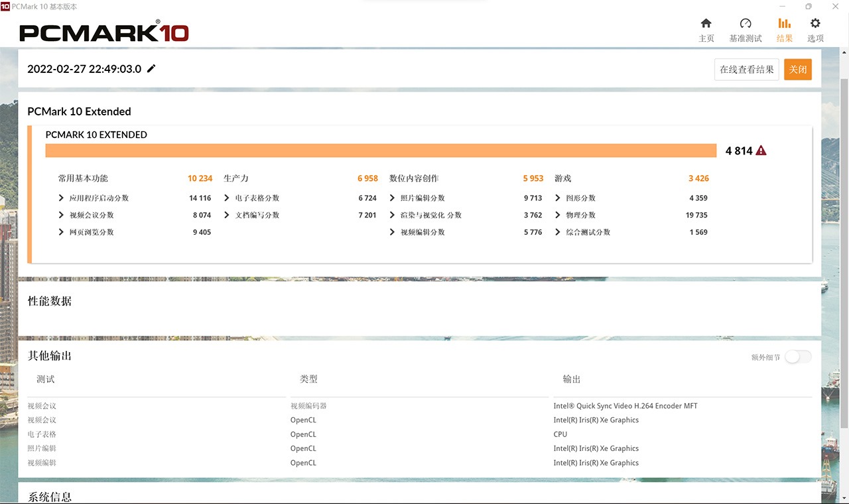The image size is (849, 504).
Task: Click the overall score 4 814
Action: [x=739, y=151]
